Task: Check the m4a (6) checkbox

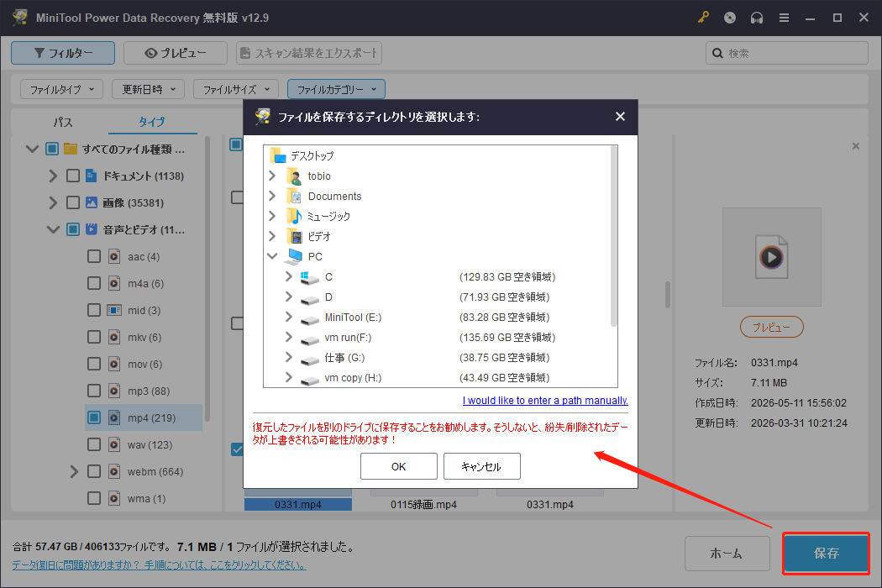Action: [x=94, y=283]
